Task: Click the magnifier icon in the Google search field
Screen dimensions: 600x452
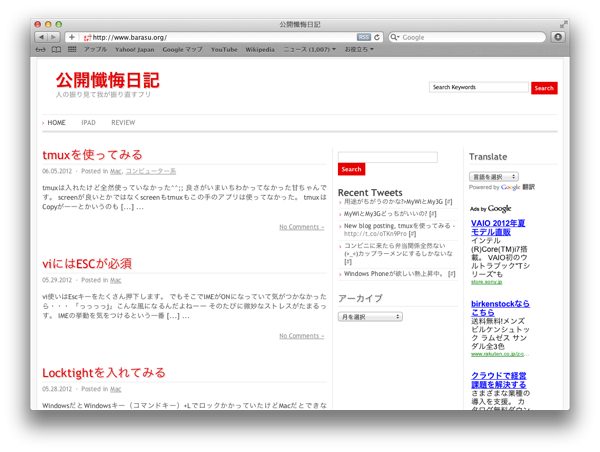Action: pos(394,37)
